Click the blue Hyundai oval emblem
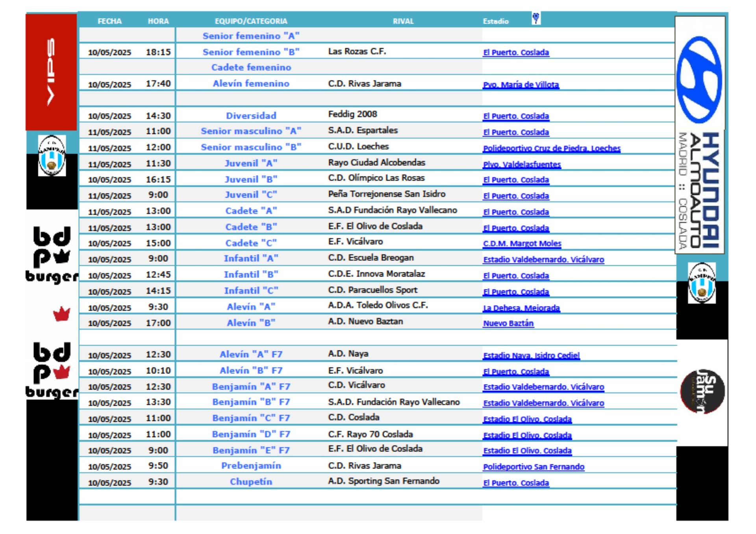 pos(699,79)
